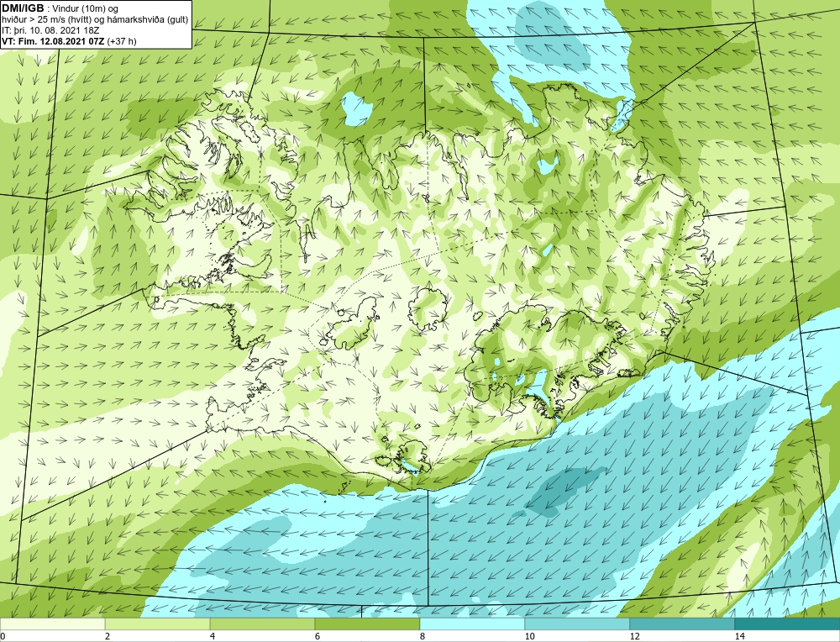Click the '6' label on the wind scale
This screenshot has width=840, height=642.
pos(318,637)
